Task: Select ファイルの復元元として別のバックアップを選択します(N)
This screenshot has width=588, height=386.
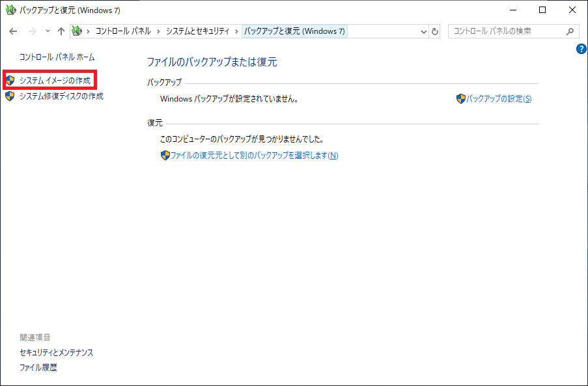Action: tap(254, 155)
